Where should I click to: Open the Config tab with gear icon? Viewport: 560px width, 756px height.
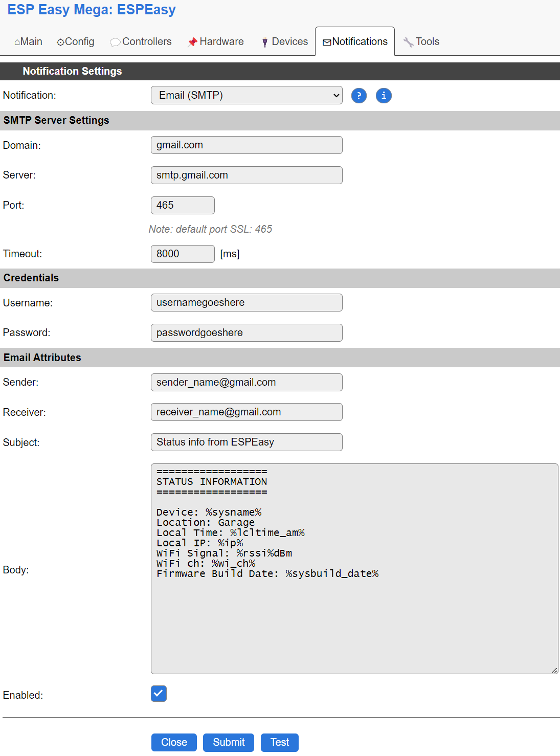(75, 41)
